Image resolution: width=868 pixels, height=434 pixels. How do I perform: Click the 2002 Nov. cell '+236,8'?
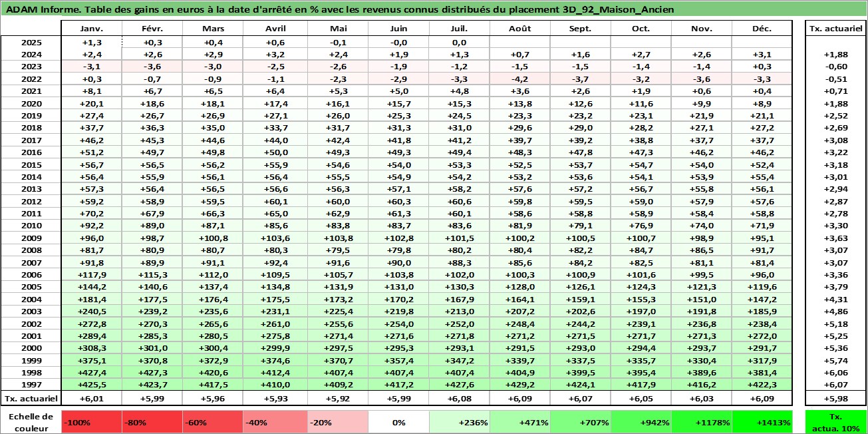[x=702, y=324]
